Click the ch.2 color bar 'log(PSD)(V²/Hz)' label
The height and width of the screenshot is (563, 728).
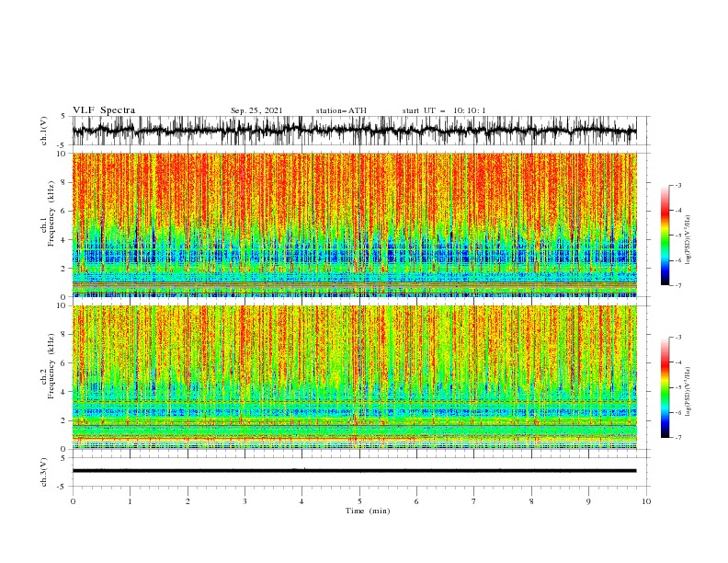tap(688, 392)
